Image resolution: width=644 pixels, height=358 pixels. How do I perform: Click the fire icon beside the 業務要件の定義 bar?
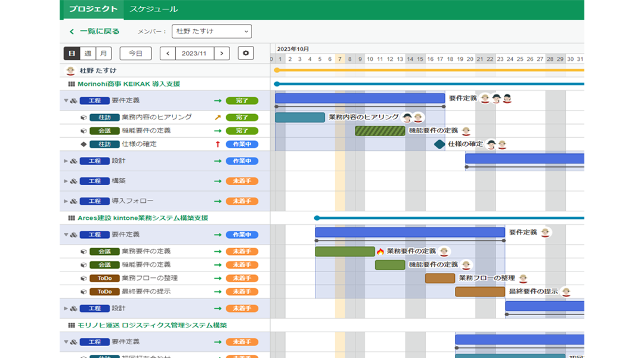[x=380, y=251]
